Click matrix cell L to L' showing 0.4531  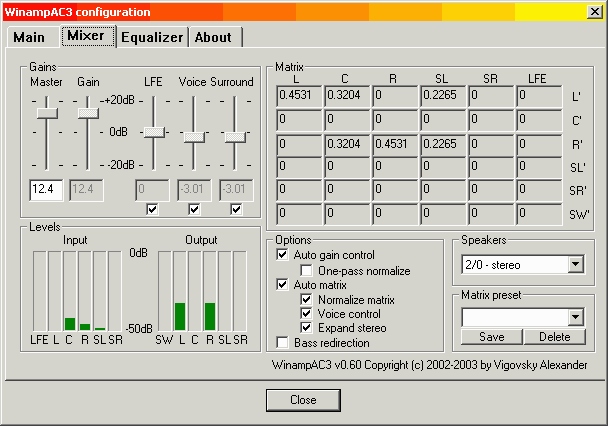coord(299,96)
